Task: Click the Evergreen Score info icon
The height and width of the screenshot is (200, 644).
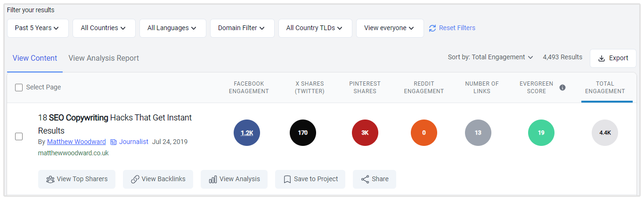Action: 562,88
